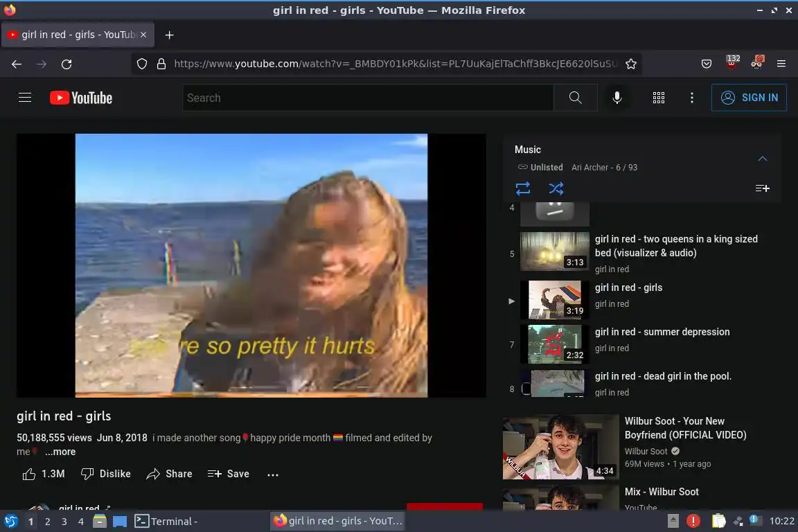
Task: Open the desktop start menu icon
Action: pyautogui.click(x=10, y=522)
